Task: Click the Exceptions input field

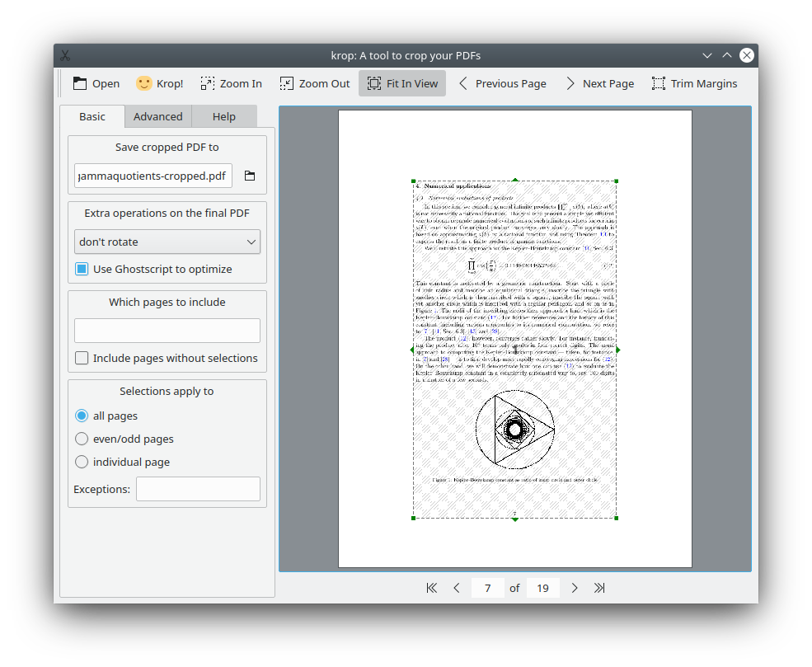Action: (x=198, y=489)
